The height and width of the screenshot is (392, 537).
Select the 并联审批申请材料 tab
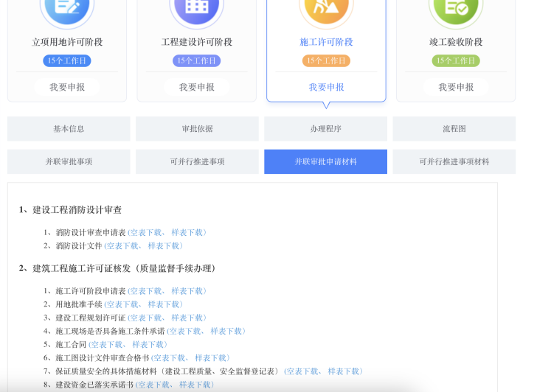(325, 161)
